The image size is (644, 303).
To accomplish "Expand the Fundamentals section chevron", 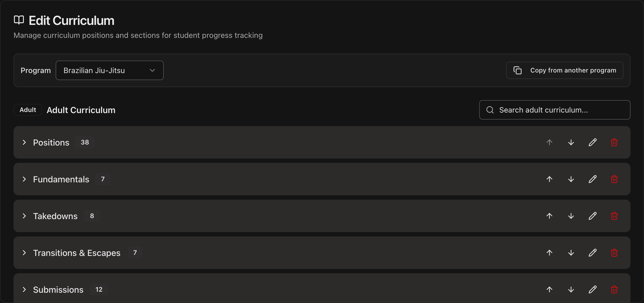I will [24, 179].
